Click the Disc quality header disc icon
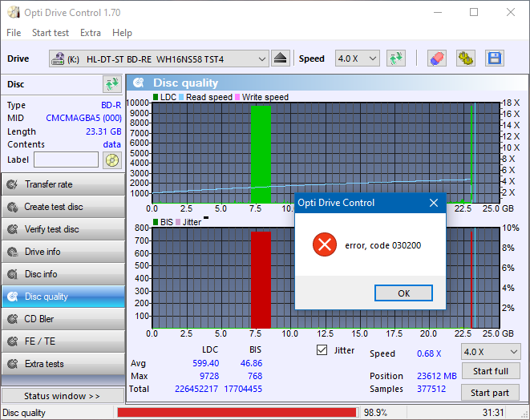Image resolution: width=530 pixels, height=420 pixels. pos(138,83)
